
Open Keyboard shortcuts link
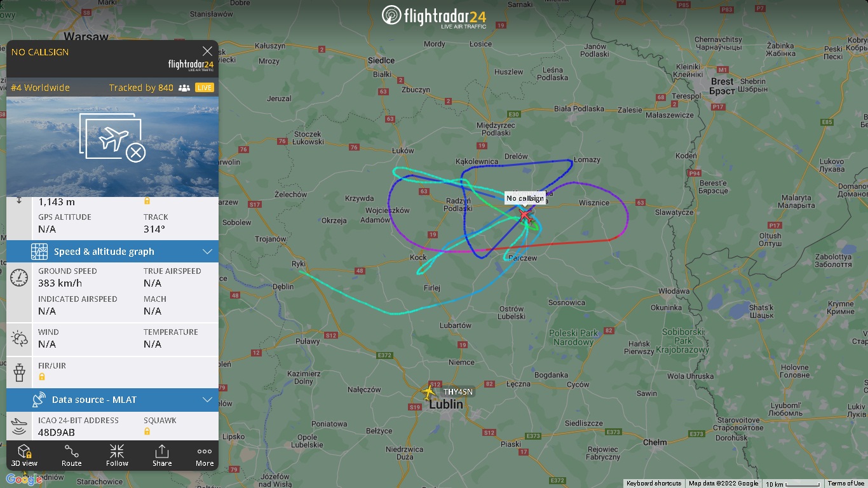[654, 484]
